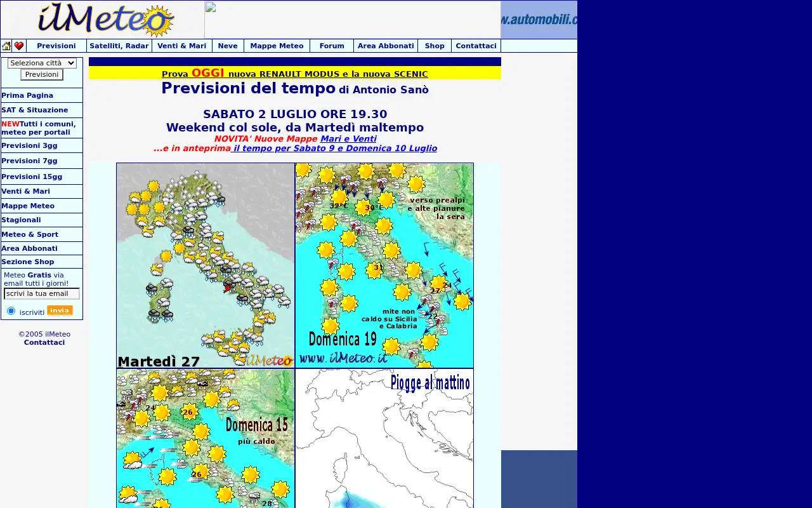Open the Mappe Meteo top menu
The width and height of the screenshot is (812, 508).
click(x=277, y=46)
